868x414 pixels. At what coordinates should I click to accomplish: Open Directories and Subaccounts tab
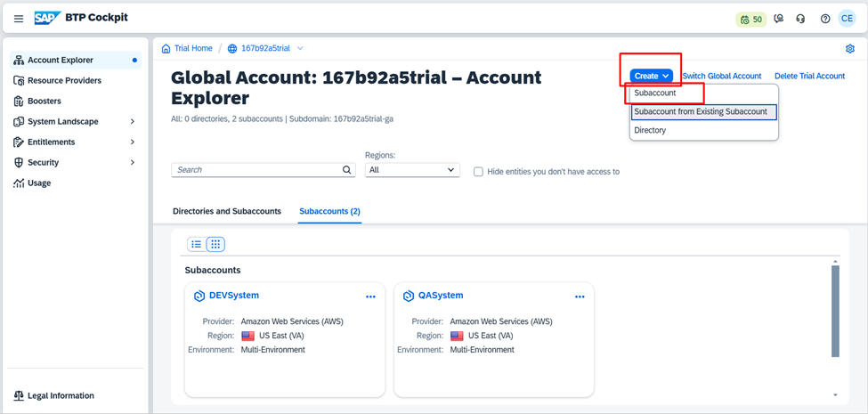[x=227, y=211]
